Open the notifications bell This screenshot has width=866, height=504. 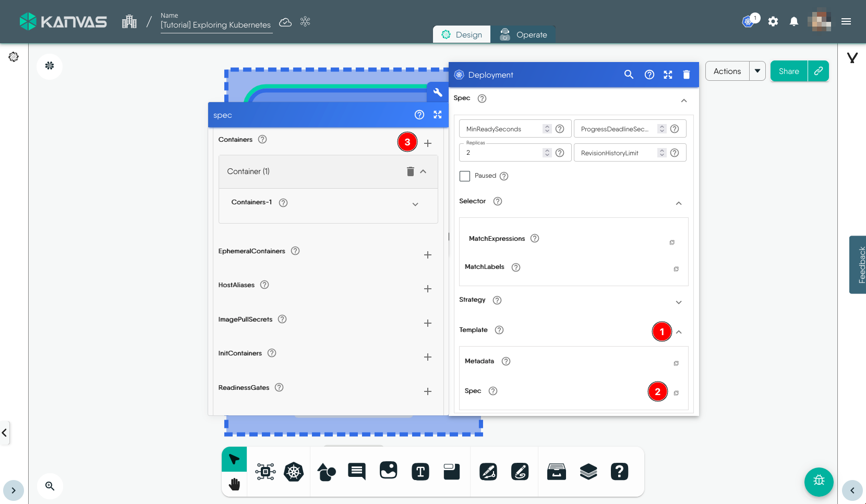pos(793,21)
